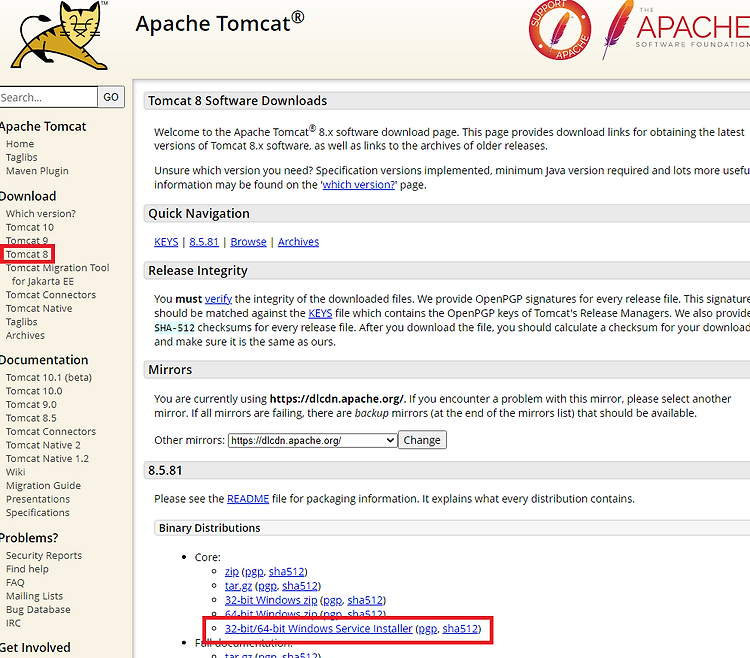This screenshot has width=750, height=658.
Task: Open sha512 checksum for Windows Service Installer
Action: 460,628
